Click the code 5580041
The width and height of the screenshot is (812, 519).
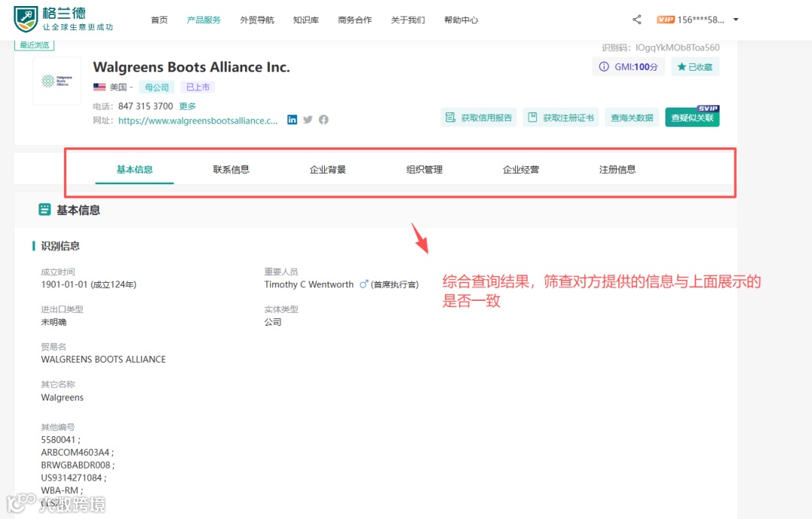[x=59, y=440]
